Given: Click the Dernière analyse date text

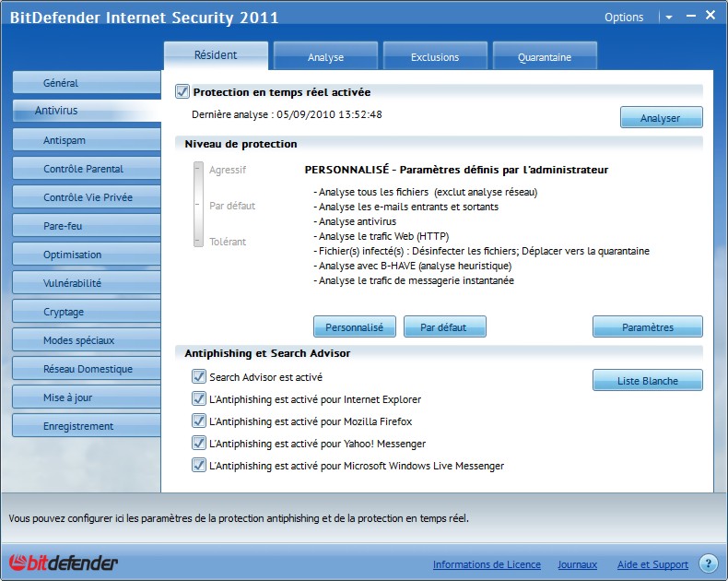Looking at the screenshot, I should click(287, 114).
